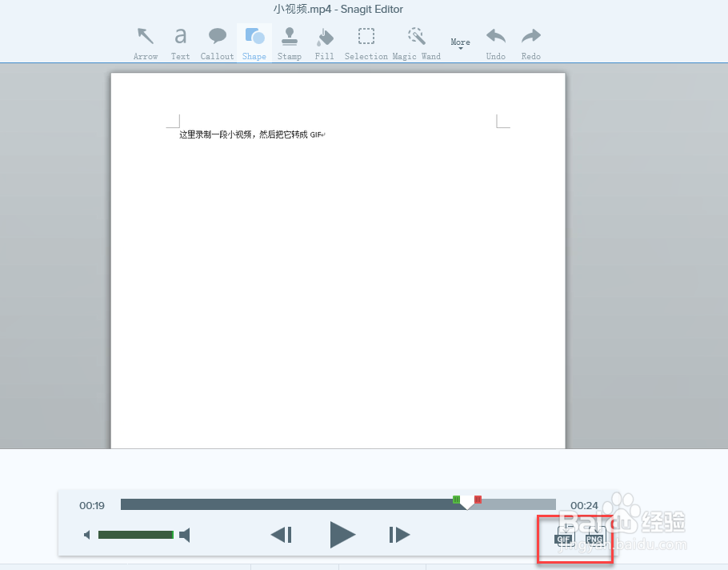Click the 00:24 total duration label
The width and height of the screenshot is (728, 570).
click(584, 505)
